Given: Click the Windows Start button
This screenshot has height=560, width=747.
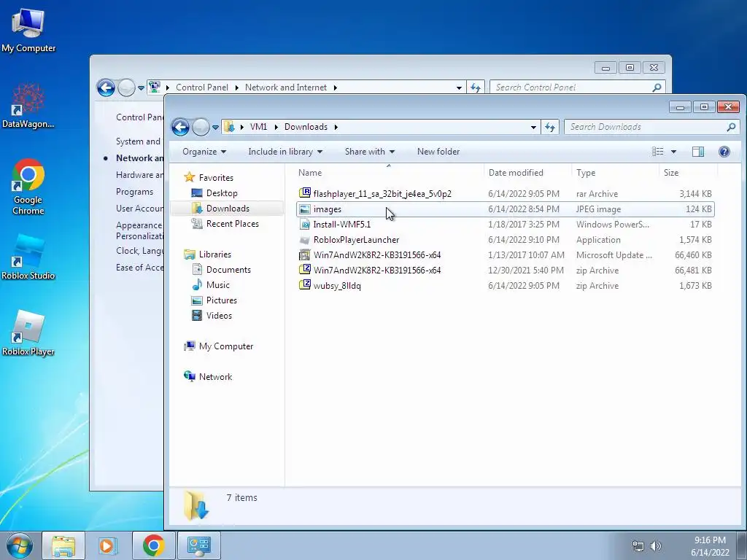Looking at the screenshot, I should 20,545.
